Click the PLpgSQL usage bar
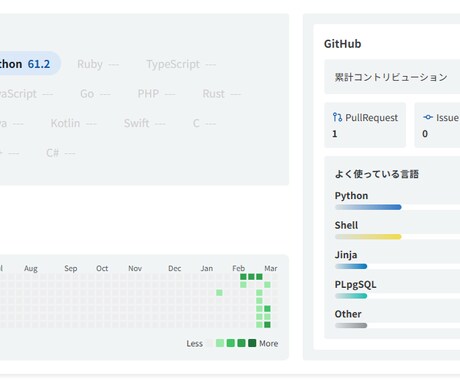 pos(351,296)
